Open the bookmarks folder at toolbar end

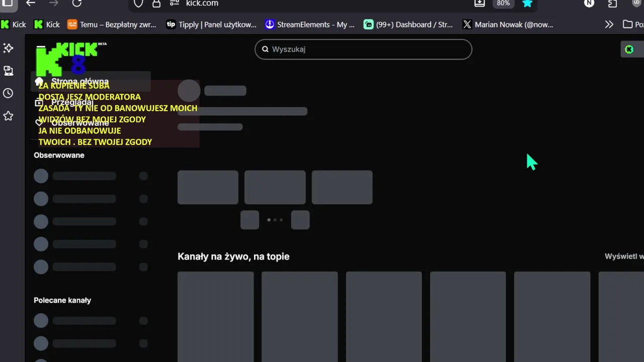[x=633, y=24]
